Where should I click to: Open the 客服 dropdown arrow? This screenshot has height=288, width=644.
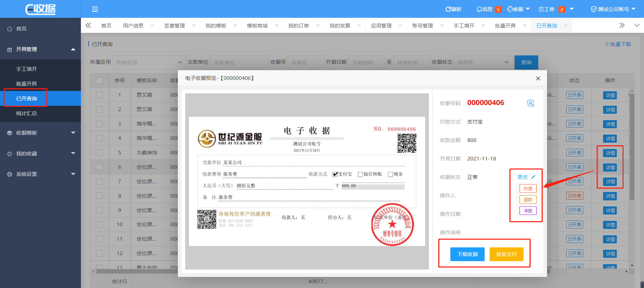pyautogui.click(x=528, y=9)
